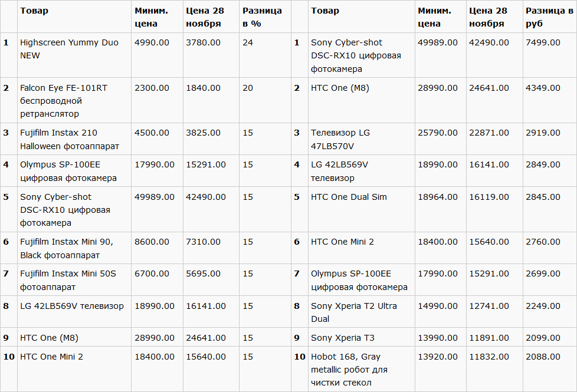The image size is (577, 392).
Task: Click Sony Xperia T2 Ultra Dual product
Action: pyautogui.click(x=354, y=312)
